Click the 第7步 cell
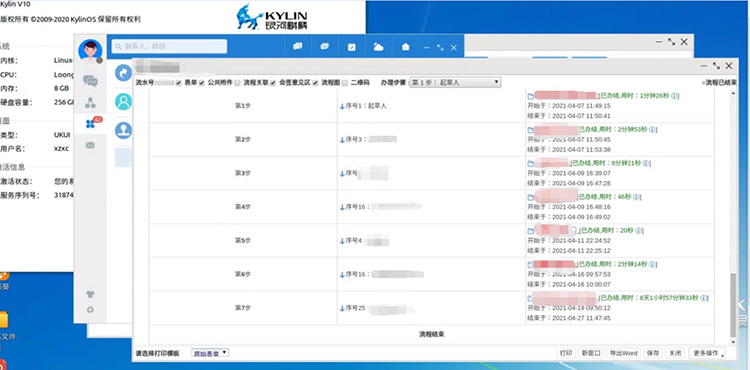Image resolution: width=750 pixels, height=370 pixels. tap(243, 308)
